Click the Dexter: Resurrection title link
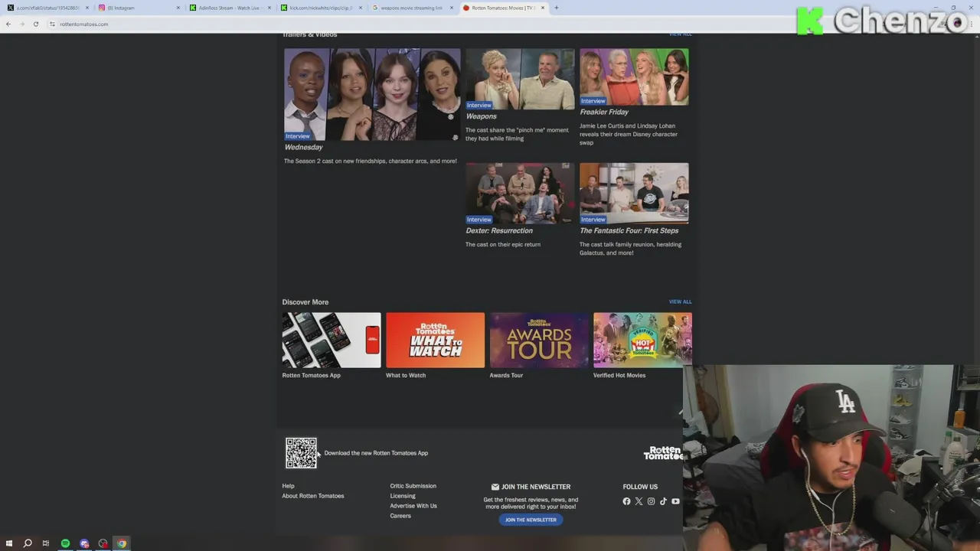This screenshot has width=980, height=551. point(499,230)
